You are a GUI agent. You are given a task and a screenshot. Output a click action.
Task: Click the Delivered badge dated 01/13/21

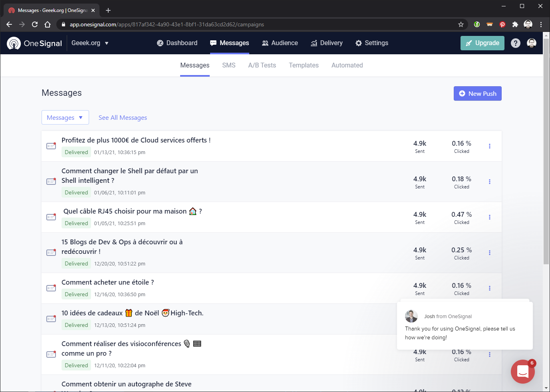click(x=76, y=152)
